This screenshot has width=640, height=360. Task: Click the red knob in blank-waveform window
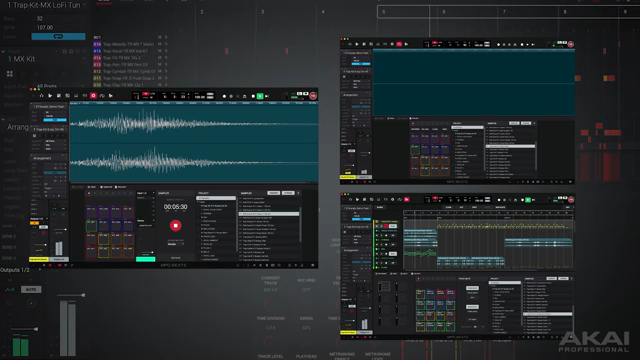coord(571,44)
